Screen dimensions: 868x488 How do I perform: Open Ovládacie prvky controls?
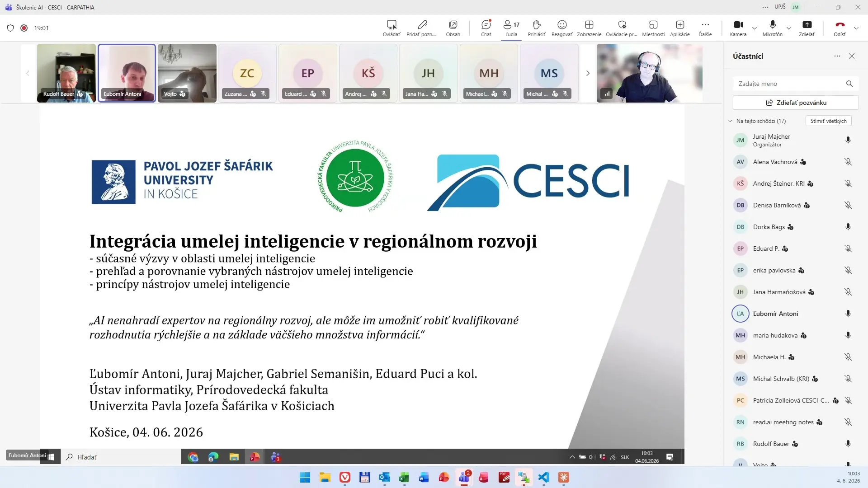point(622,28)
